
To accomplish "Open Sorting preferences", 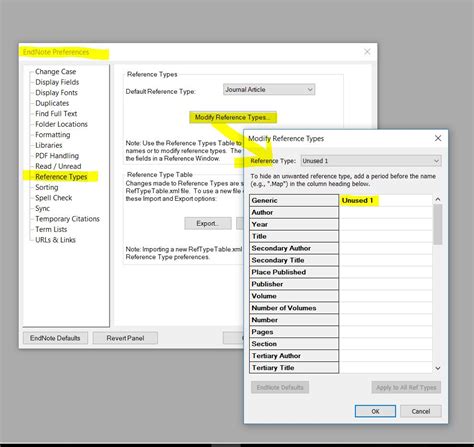I will 47,187.
